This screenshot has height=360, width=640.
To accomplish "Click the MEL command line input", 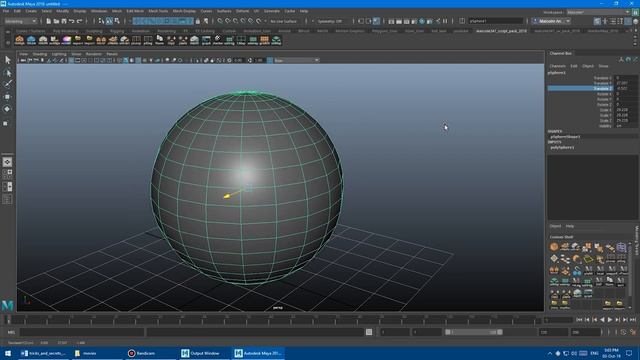I will click(82, 332).
